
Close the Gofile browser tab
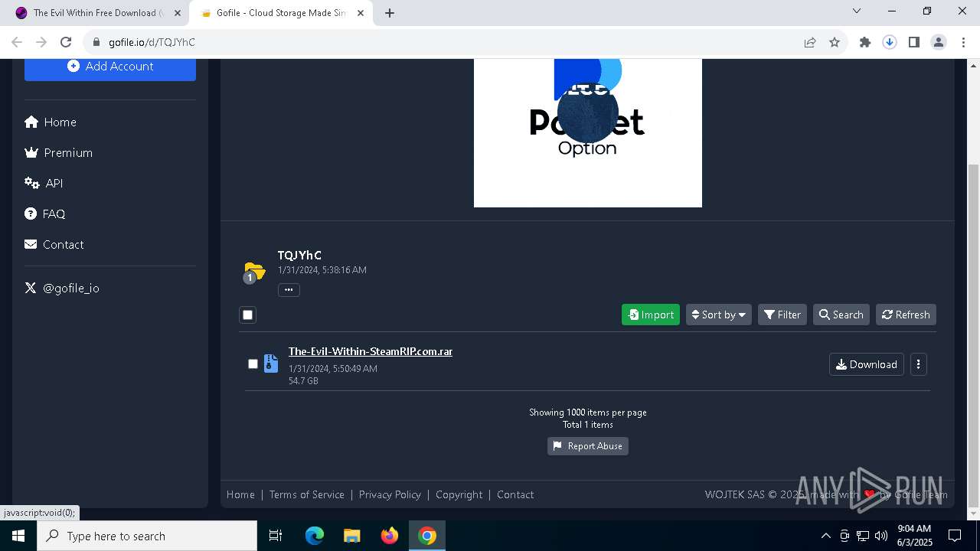click(361, 13)
